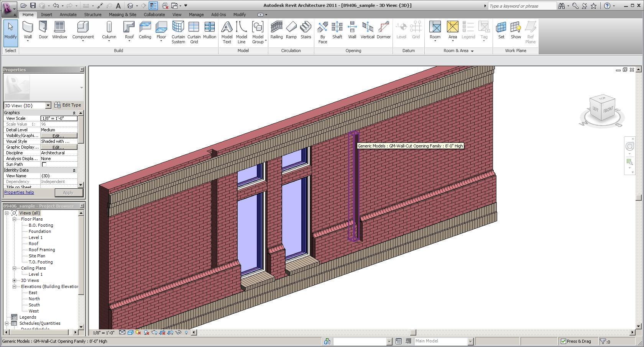Open the Properties help link
This screenshot has width=644, height=347.
coord(19,192)
